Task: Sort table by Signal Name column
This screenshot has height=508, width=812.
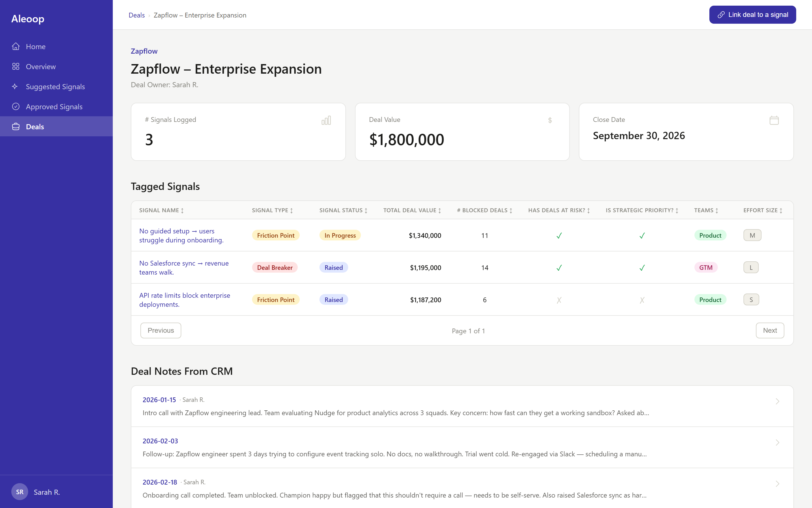Action: pyautogui.click(x=161, y=210)
